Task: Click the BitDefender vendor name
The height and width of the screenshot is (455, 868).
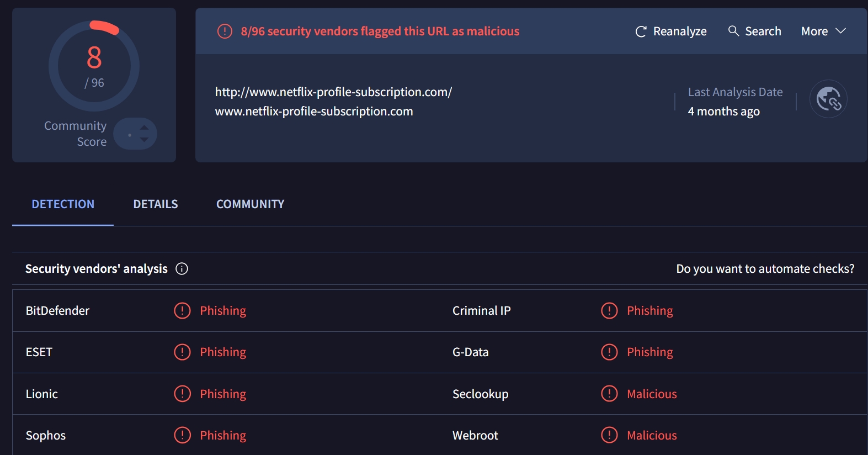Action: (x=57, y=311)
